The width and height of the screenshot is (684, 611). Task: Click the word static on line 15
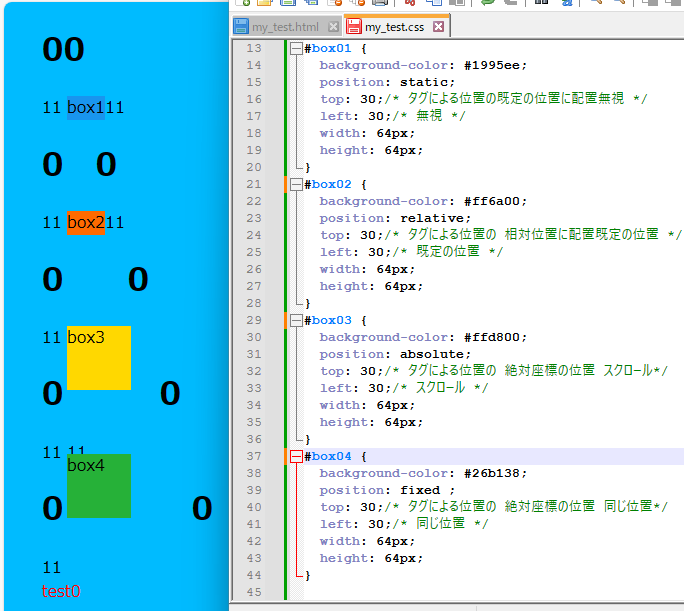click(x=424, y=82)
